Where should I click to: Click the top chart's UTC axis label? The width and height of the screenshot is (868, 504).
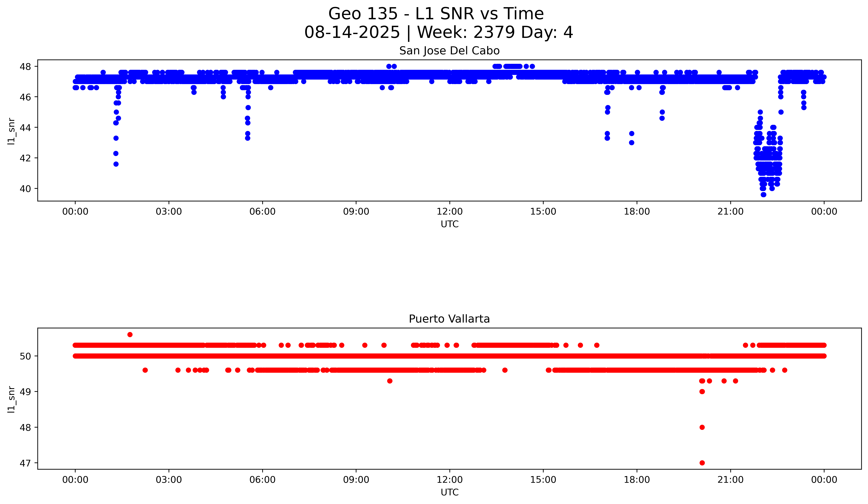449,224
